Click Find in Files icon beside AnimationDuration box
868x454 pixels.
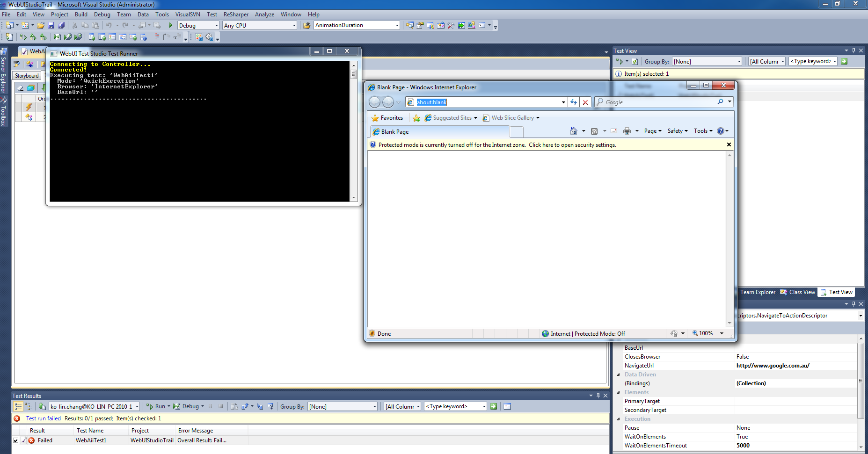(307, 25)
